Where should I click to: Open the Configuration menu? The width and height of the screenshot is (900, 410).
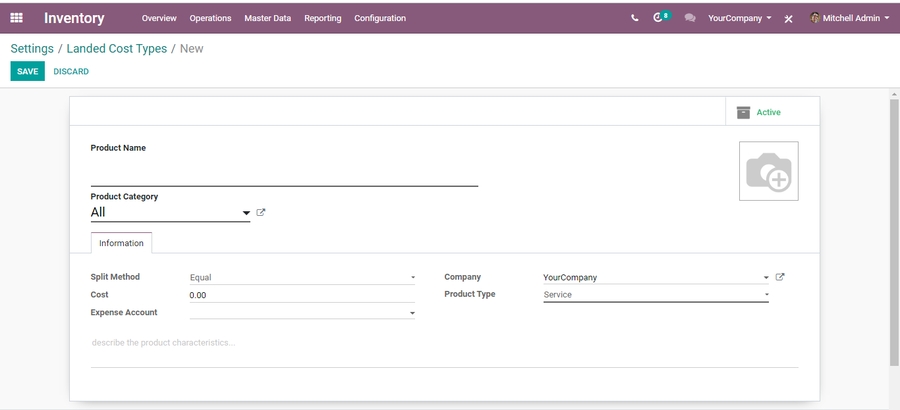(x=380, y=18)
